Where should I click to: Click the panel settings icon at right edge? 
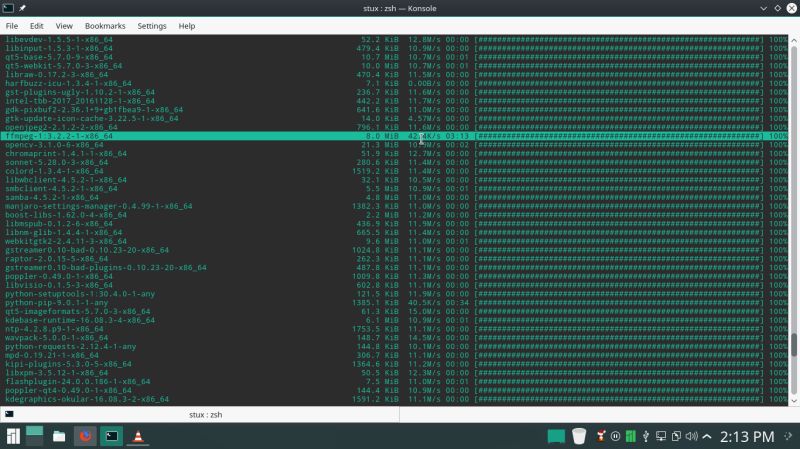click(x=789, y=436)
